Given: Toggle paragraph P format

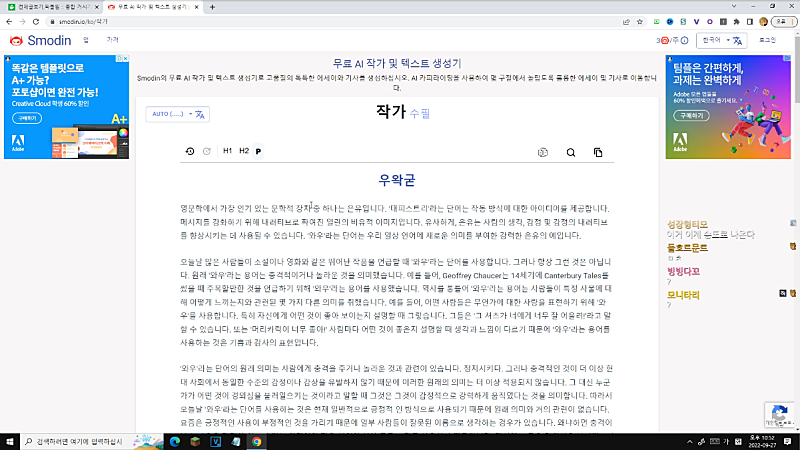Looking at the screenshot, I should pos(258,151).
